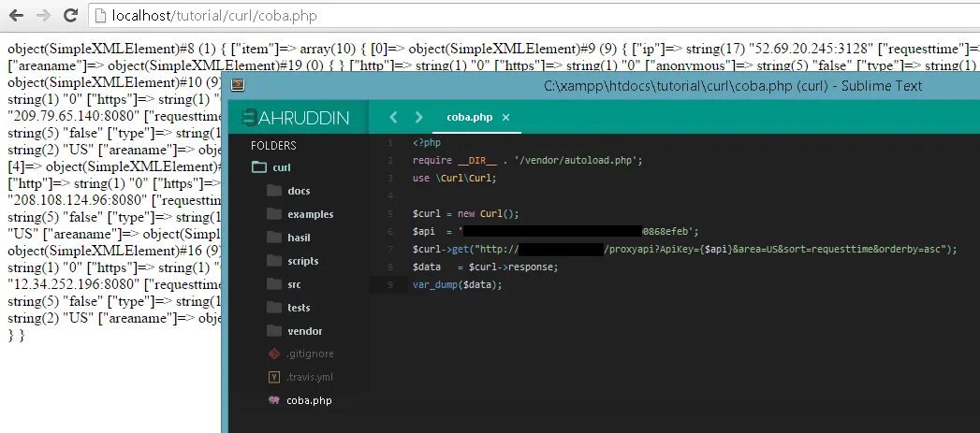Viewport: 980px width, 433px height.
Task: Click the $curl->get proxyapi URL line
Action: click(x=685, y=250)
